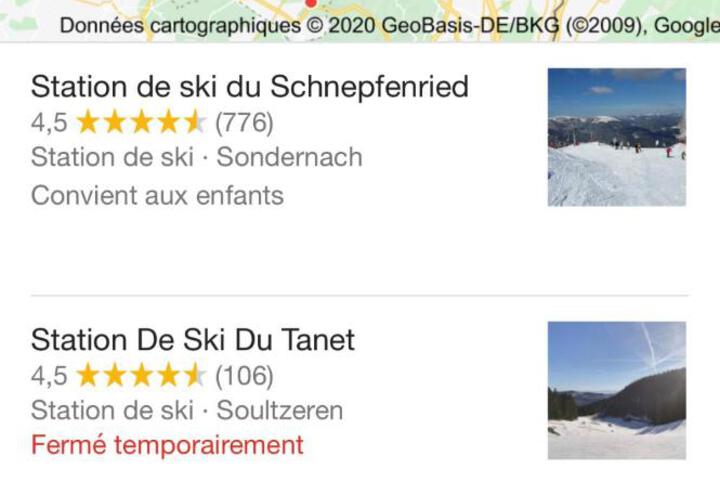Click the half-filled fifth star of Tanet
This screenshot has height=480, width=720.
pyautogui.click(x=195, y=375)
